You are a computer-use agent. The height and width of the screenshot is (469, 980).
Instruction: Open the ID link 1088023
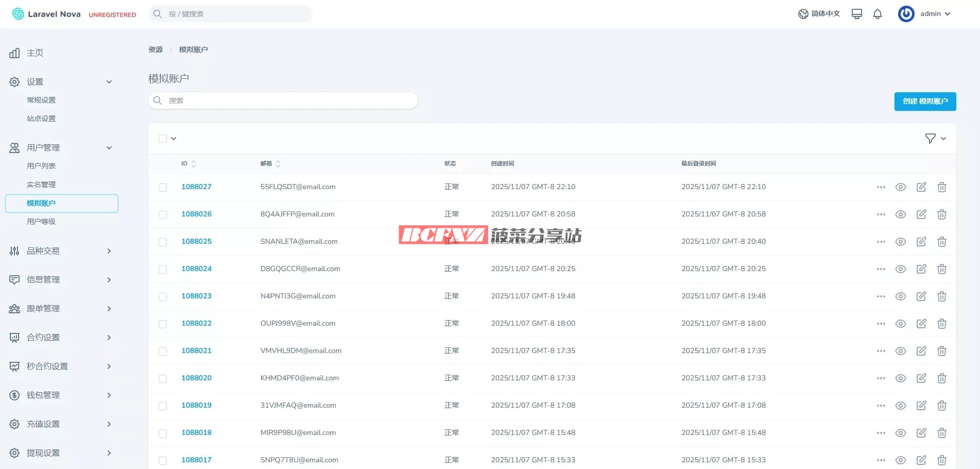[196, 296]
